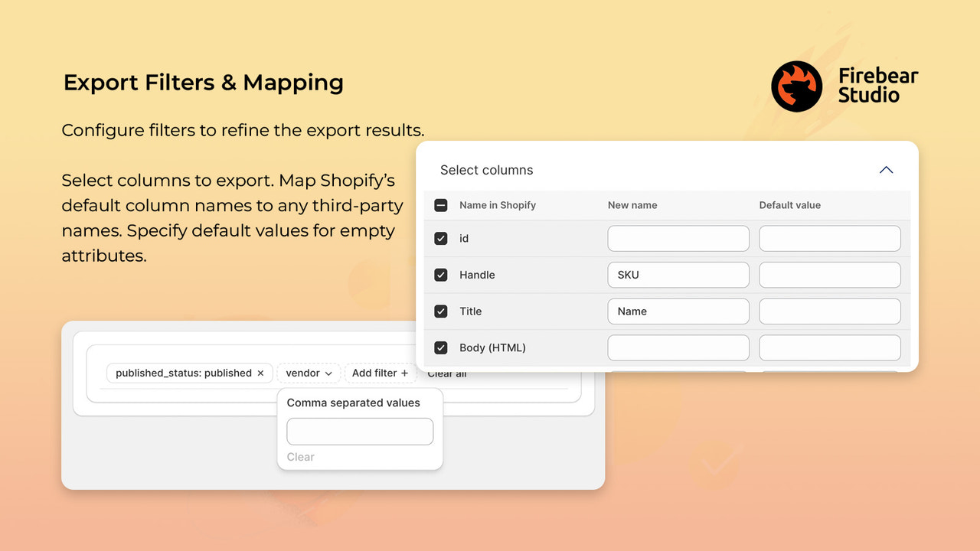Click the checkmark icon beside Handle

[441, 275]
